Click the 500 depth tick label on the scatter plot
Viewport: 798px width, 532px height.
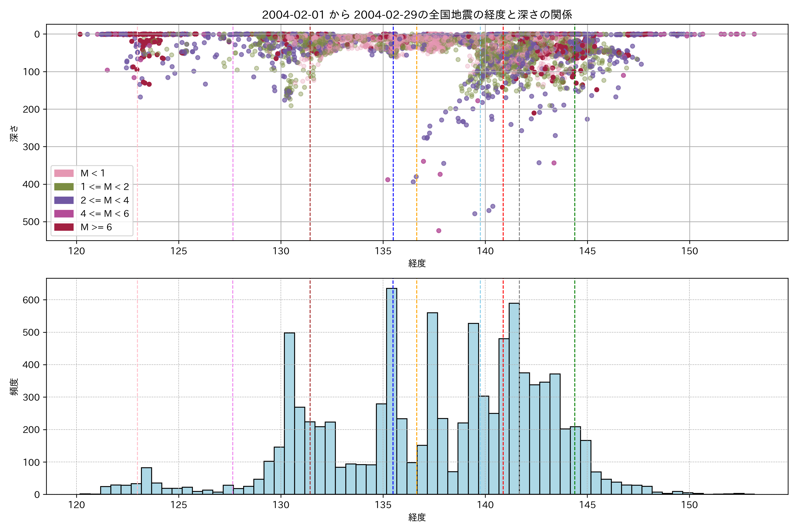(x=31, y=222)
